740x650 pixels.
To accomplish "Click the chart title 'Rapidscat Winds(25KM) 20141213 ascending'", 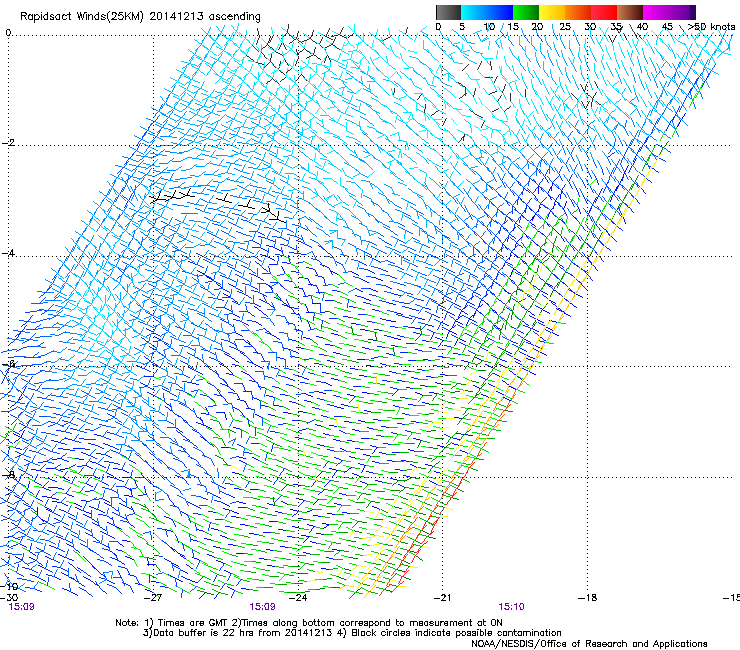I will (140, 16).
